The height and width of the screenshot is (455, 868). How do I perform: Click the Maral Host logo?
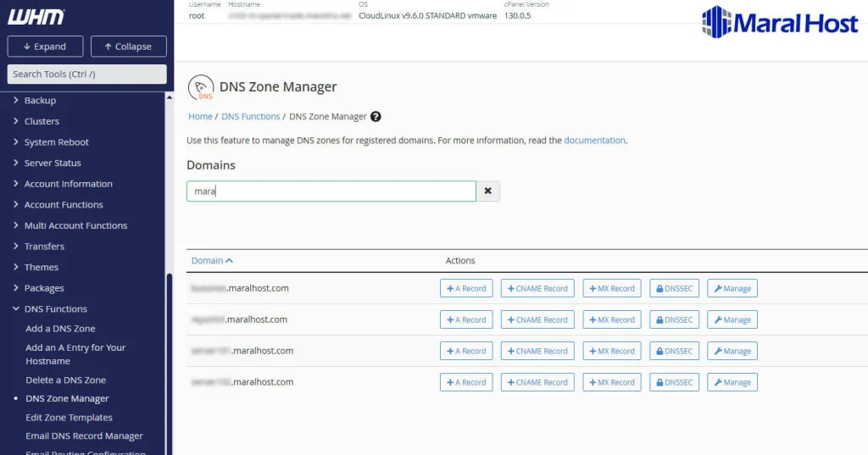(x=780, y=22)
